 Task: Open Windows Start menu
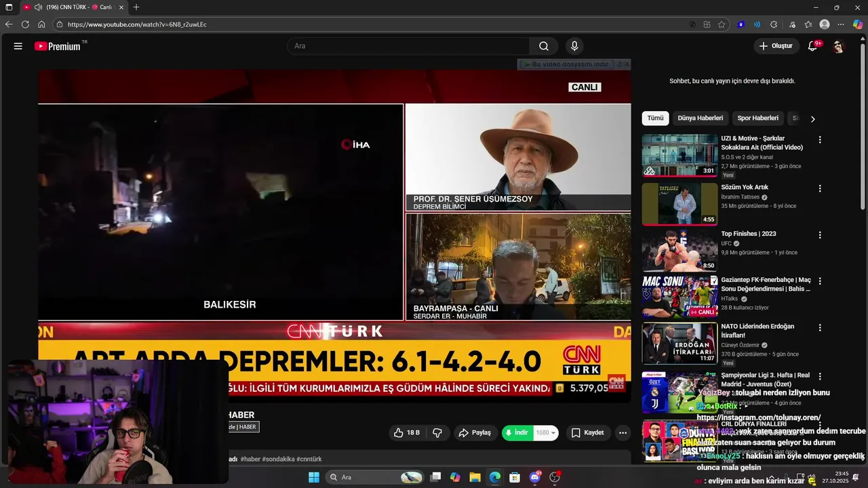(x=314, y=477)
